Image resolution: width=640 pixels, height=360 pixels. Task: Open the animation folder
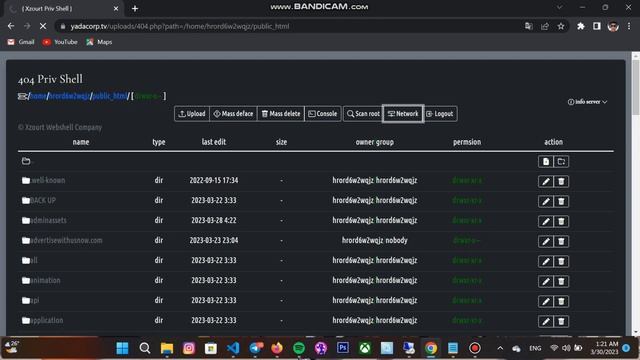pyautogui.click(x=45, y=280)
